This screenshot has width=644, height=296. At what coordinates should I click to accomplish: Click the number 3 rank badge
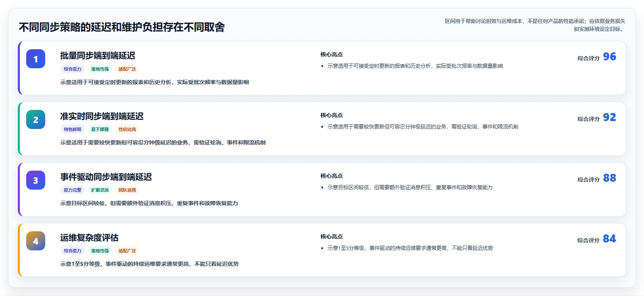36,180
